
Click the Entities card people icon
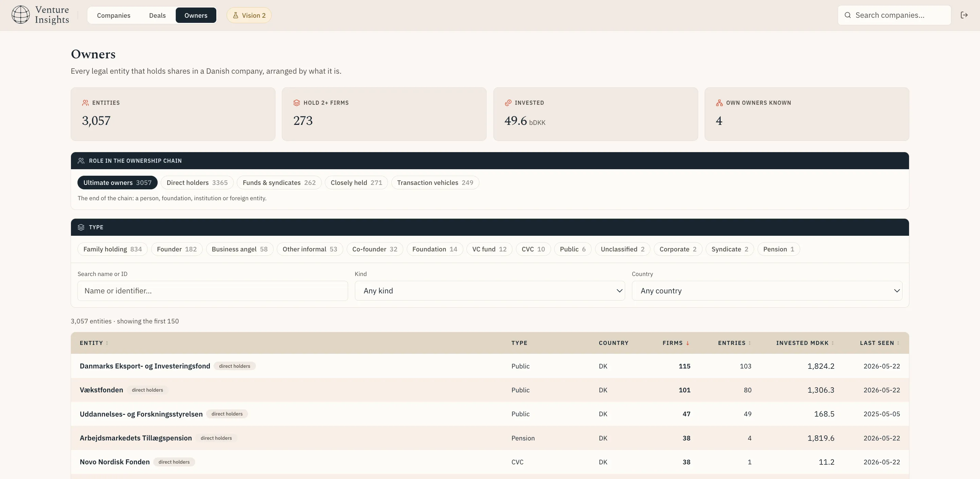coord(85,103)
